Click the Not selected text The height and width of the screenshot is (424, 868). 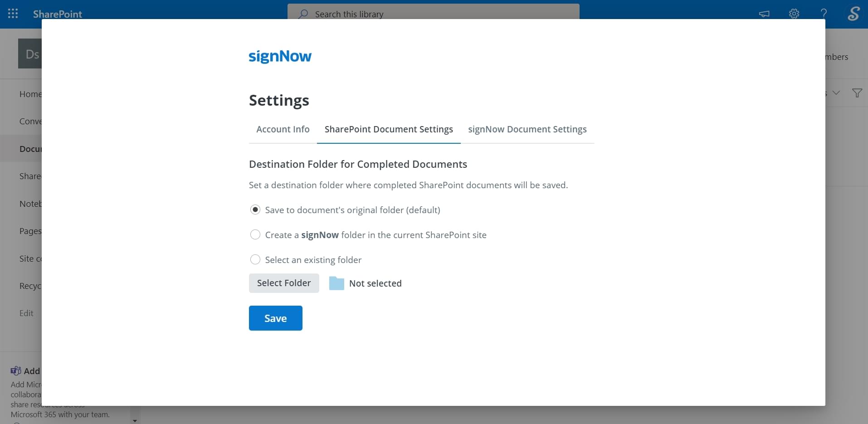(375, 283)
